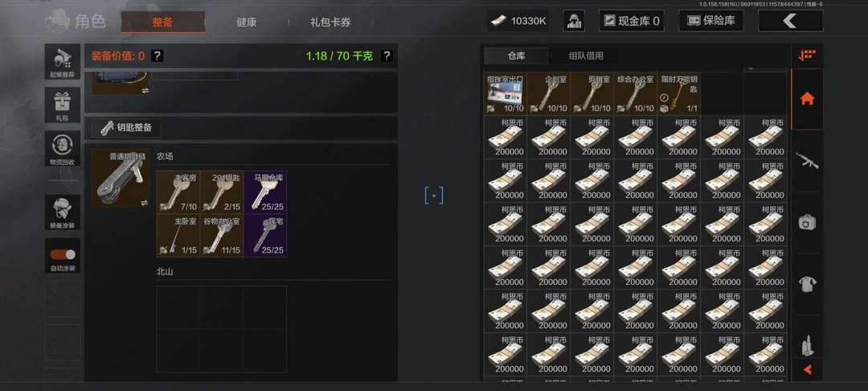Switch to the 健康 health tab

tap(247, 23)
